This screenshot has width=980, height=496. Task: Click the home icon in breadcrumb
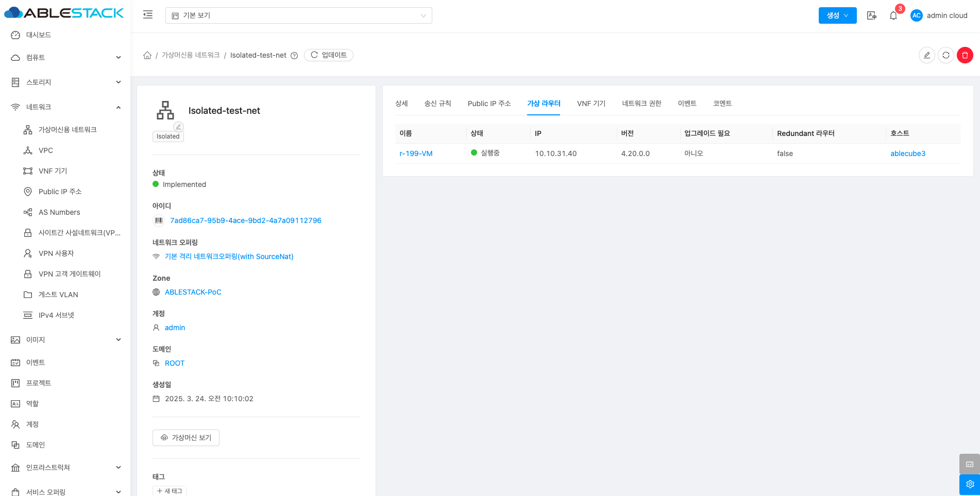(147, 55)
